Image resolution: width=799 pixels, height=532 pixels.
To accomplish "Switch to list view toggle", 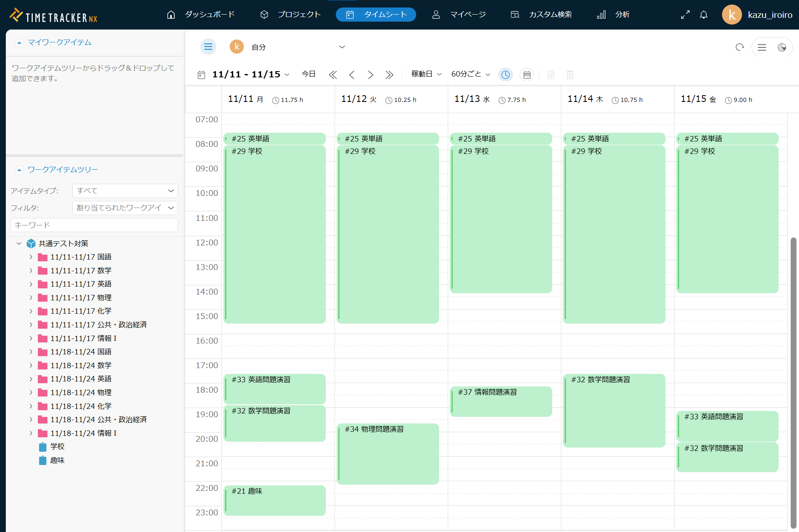I will [762, 47].
